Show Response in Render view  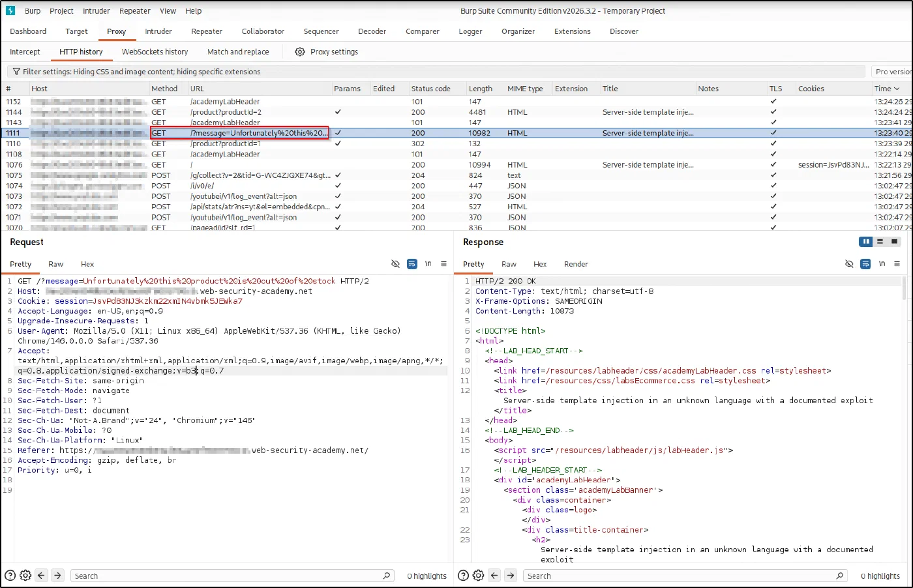[576, 264]
